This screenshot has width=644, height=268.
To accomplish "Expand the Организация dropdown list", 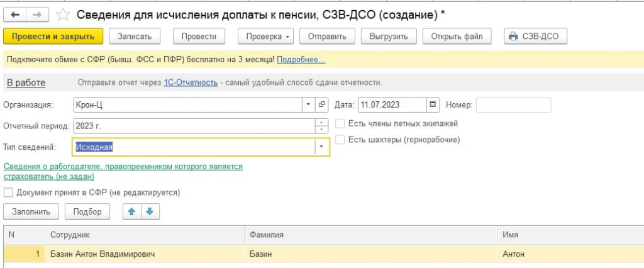I will pyautogui.click(x=309, y=104).
